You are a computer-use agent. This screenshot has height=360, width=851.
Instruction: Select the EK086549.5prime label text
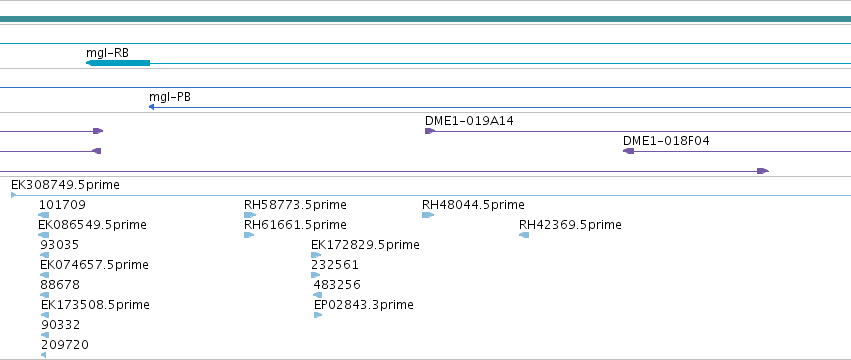(x=92, y=225)
